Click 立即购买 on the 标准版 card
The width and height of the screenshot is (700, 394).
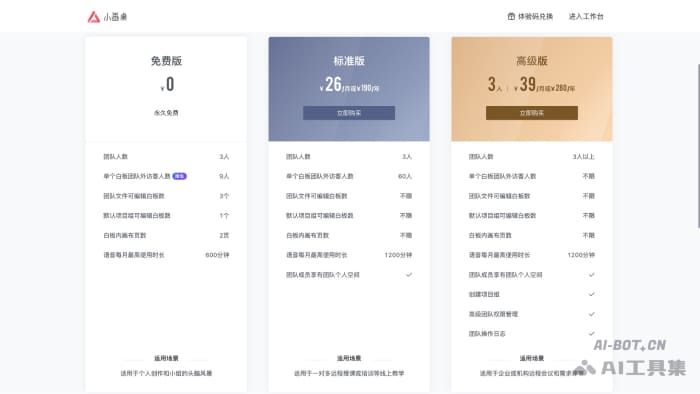tap(349, 113)
